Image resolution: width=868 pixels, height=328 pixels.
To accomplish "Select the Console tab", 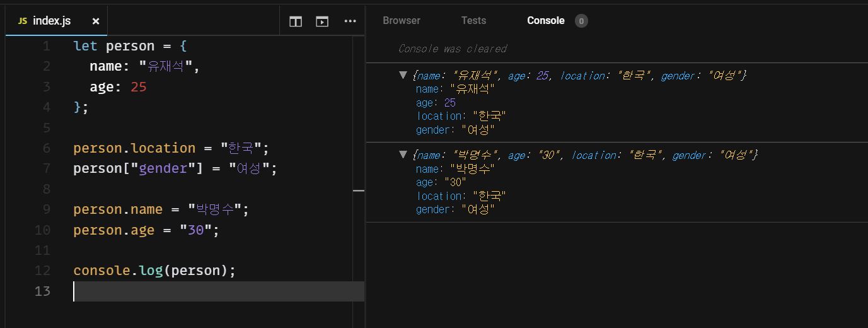I will (546, 20).
